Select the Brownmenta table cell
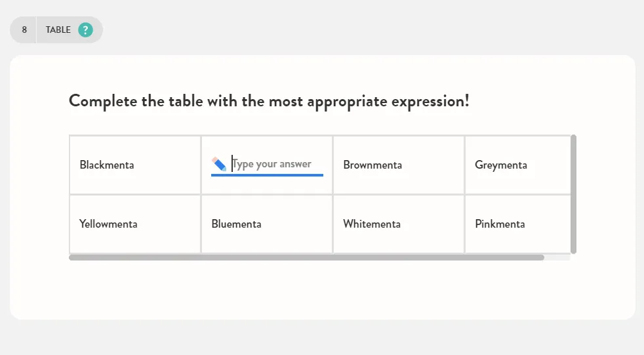Screen dimensions: 644x355 pyautogui.click(x=398, y=165)
